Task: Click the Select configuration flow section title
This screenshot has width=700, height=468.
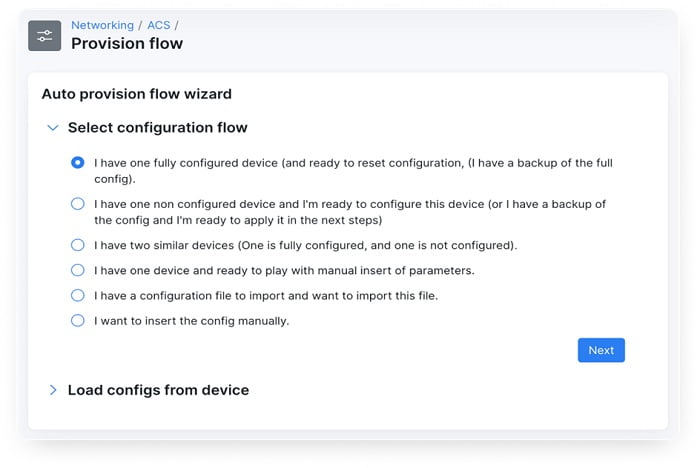Action: [x=157, y=128]
